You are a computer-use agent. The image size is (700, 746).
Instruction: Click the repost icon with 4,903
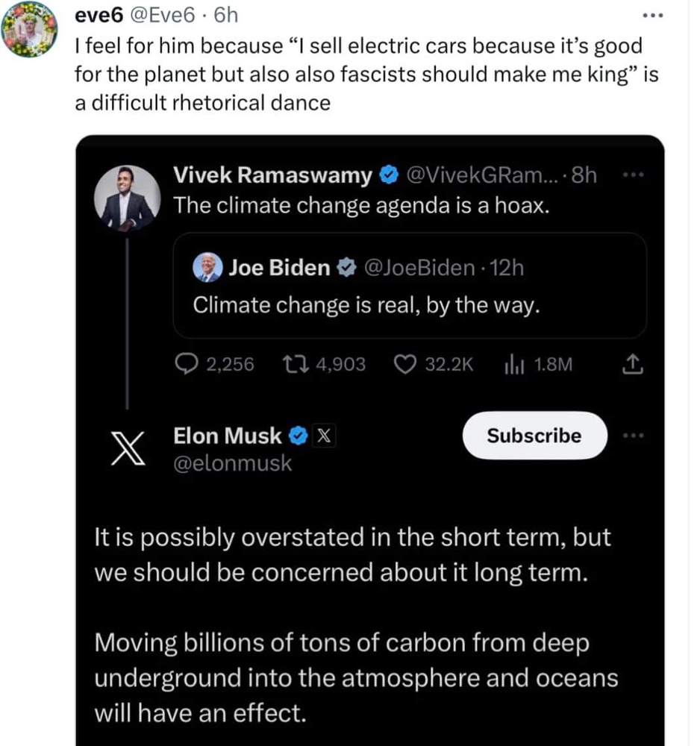tap(293, 364)
